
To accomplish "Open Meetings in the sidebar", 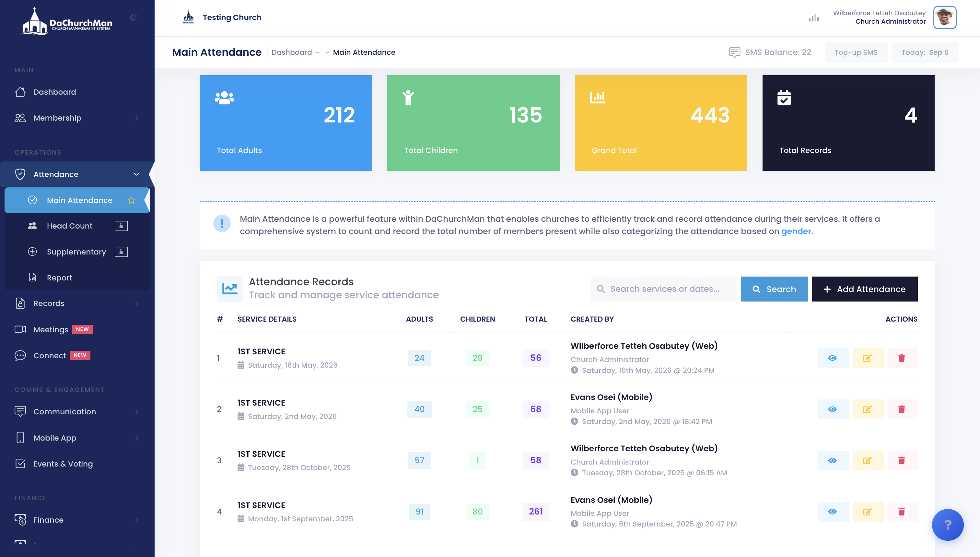I will point(76,329).
